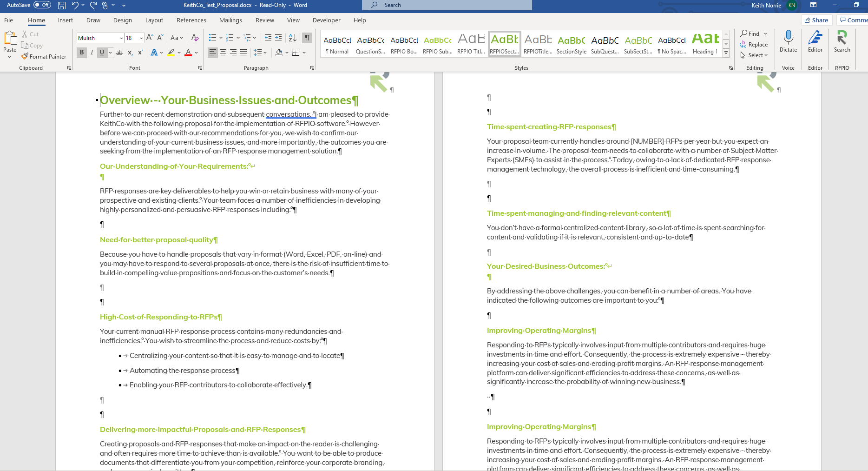Decrease font size
868x471 pixels.
pyautogui.click(x=160, y=38)
